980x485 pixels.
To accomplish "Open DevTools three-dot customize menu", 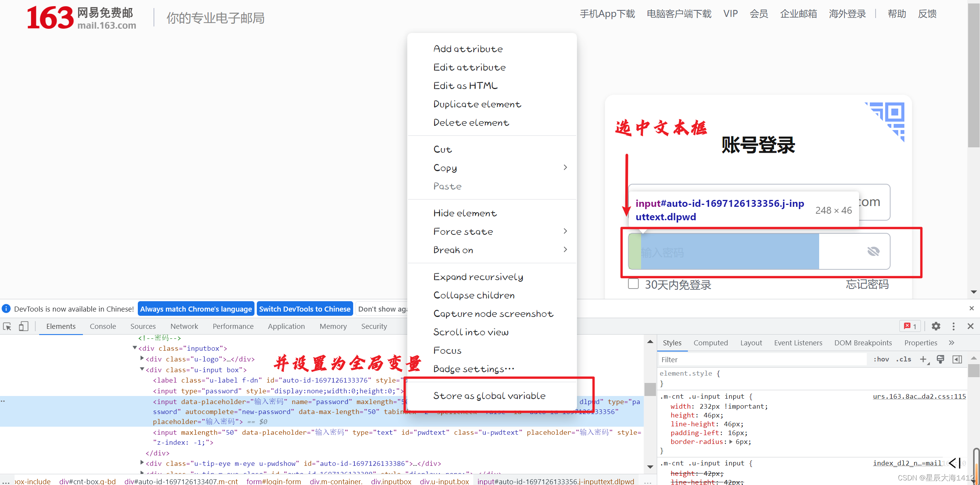I will (x=953, y=326).
